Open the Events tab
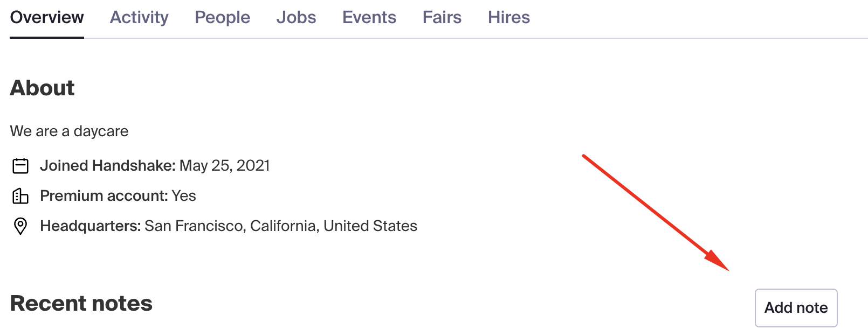This screenshot has height=336, width=868. click(369, 17)
